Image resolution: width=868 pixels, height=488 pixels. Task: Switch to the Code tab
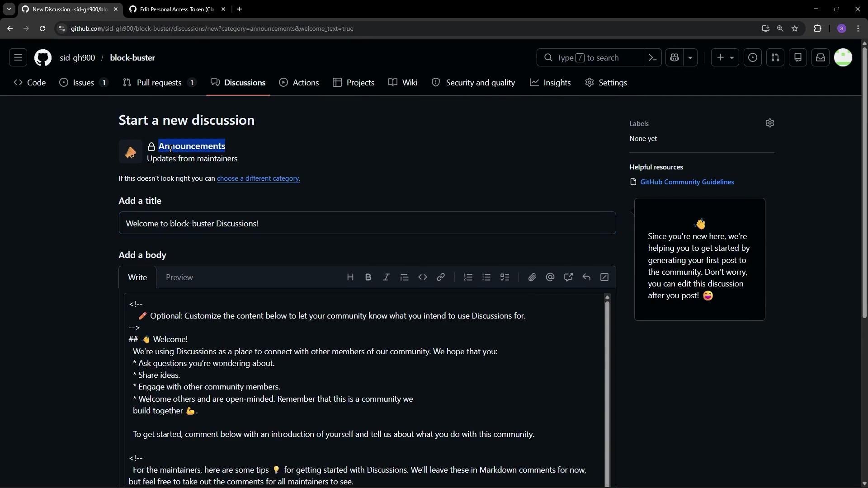tap(30, 83)
